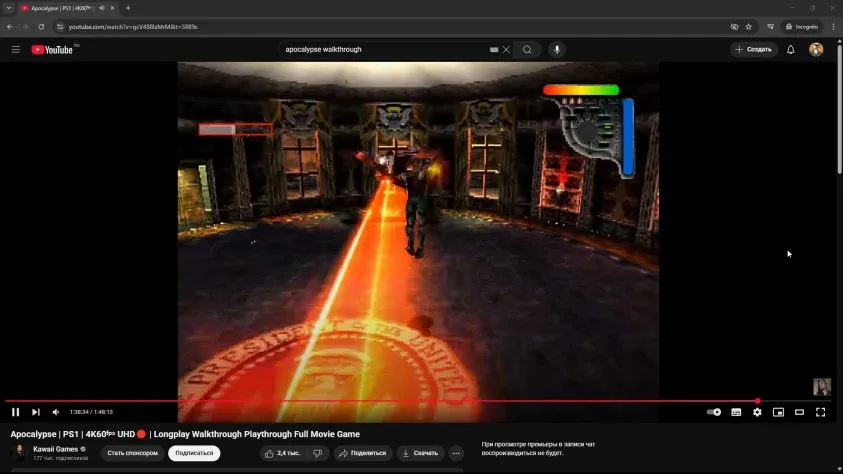Clear the search query
Image resolution: width=843 pixels, height=474 pixels.
point(506,49)
